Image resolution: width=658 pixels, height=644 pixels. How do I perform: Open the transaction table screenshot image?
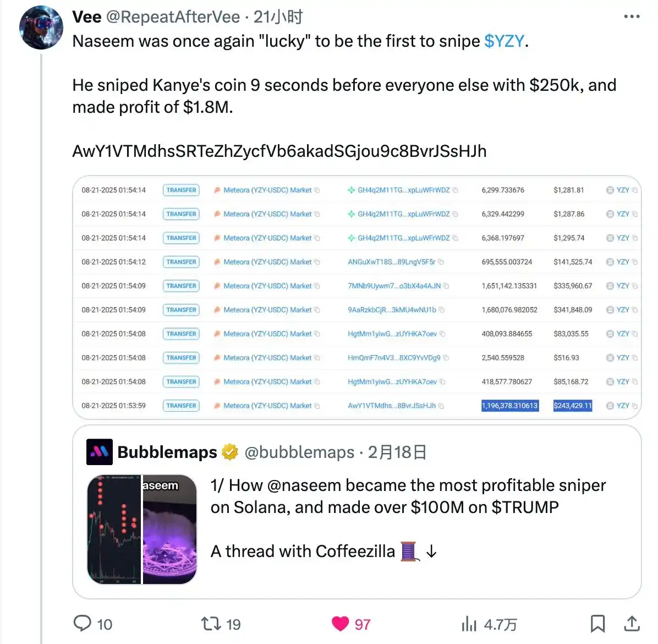[x=357, y=297]
